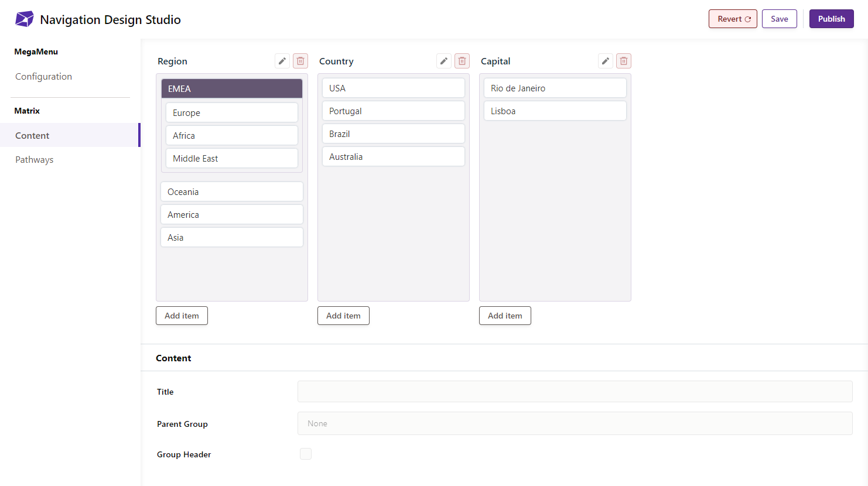The height and width of the screenshot is (486, 868).
Task: Save the current menu design
Action: point(780,19)
